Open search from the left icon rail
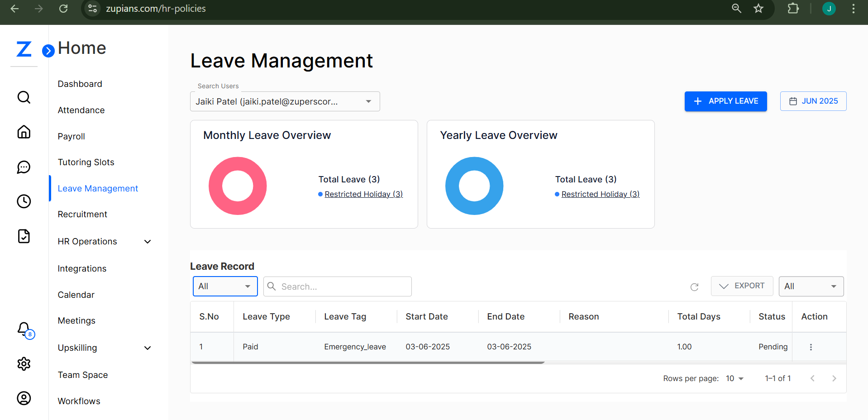 (24, 97)
